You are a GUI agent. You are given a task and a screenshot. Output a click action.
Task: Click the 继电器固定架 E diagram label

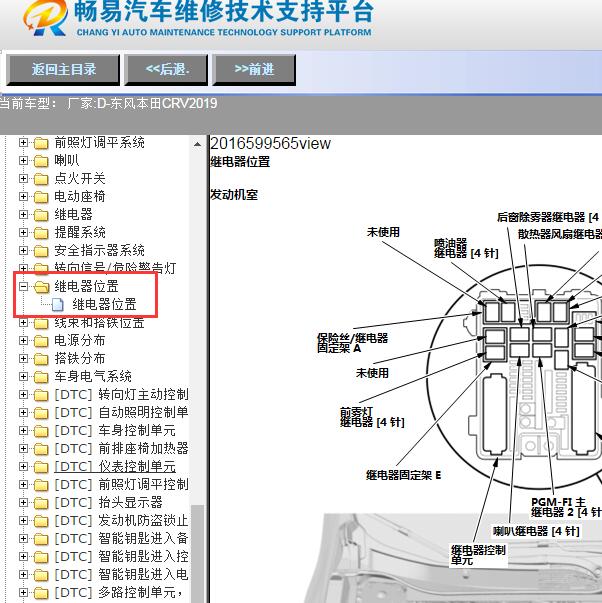click(x=403, y=475)
